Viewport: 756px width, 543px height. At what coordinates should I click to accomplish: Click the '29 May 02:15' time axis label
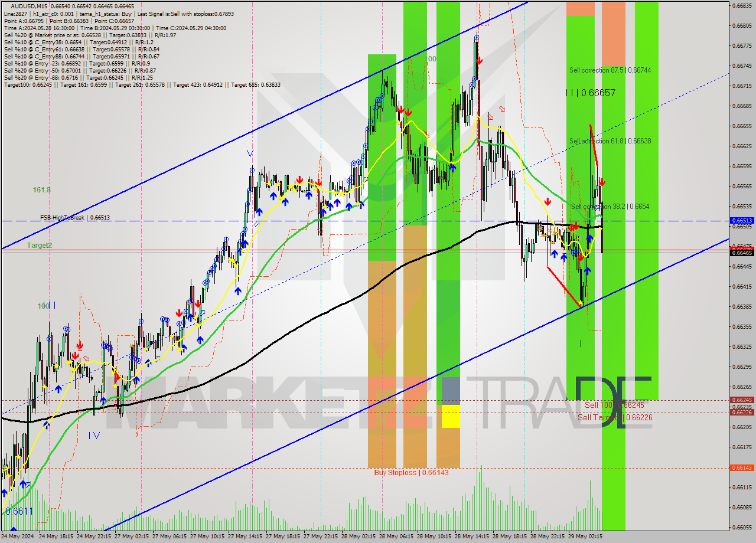pos(585,537)
